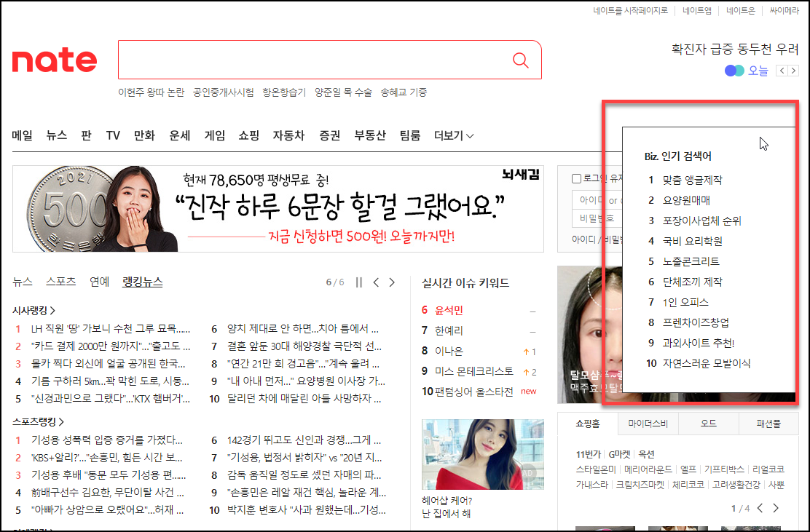Click the 11번가 shopping link
Viewport: 810px width, 532px height.
click(589, 455)
